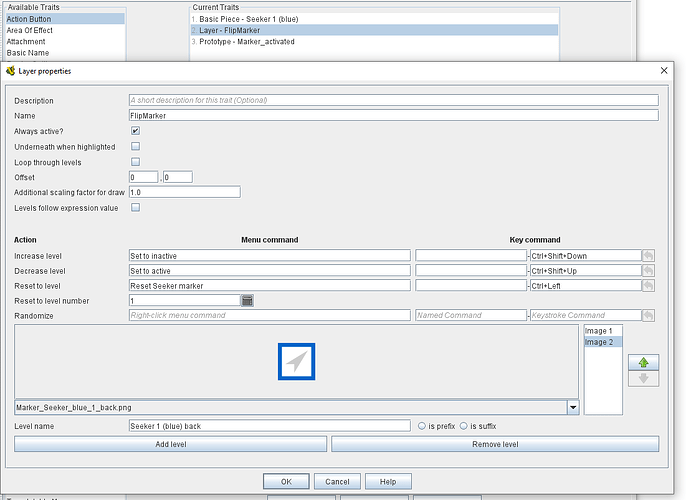This screenshot has height=500, width=686.
Task: Click the Name field containing FlipMarker
Action: (x=393, y=116)
